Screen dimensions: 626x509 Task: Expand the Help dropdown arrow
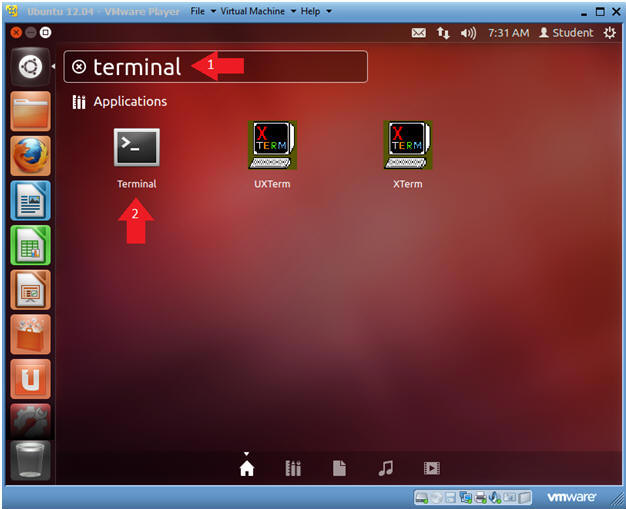coord(329,11)
